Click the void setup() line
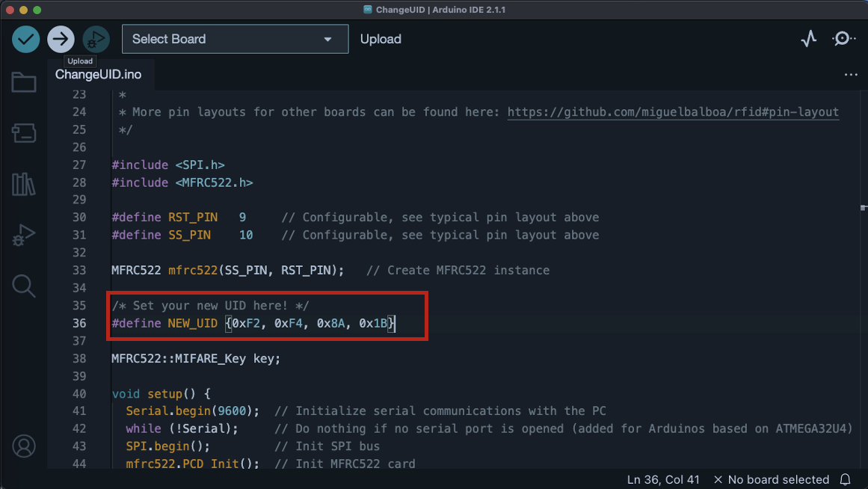The height and width of the screenshot is (489, 868). 161,394
